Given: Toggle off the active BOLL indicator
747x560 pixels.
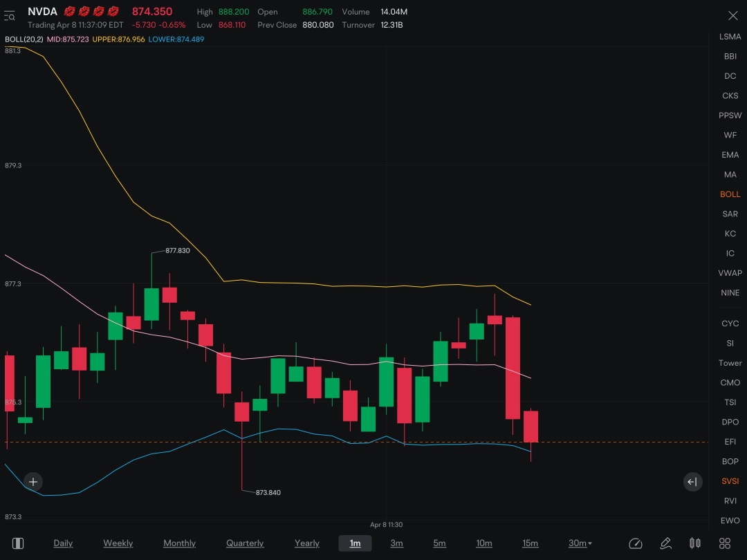Looking at the screenshot, I should coord(730,194).
